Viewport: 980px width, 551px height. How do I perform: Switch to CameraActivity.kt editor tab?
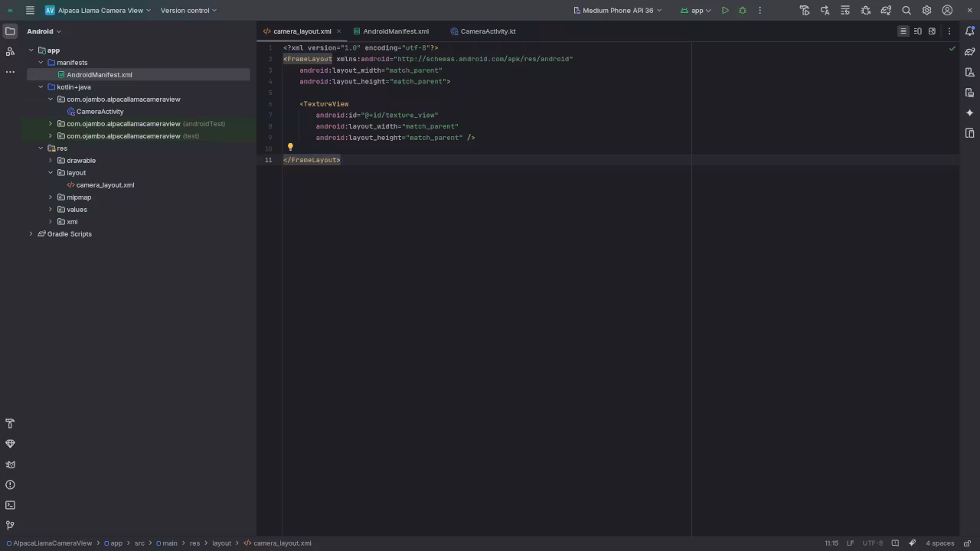pyautogui.click(x=483, y=31)
